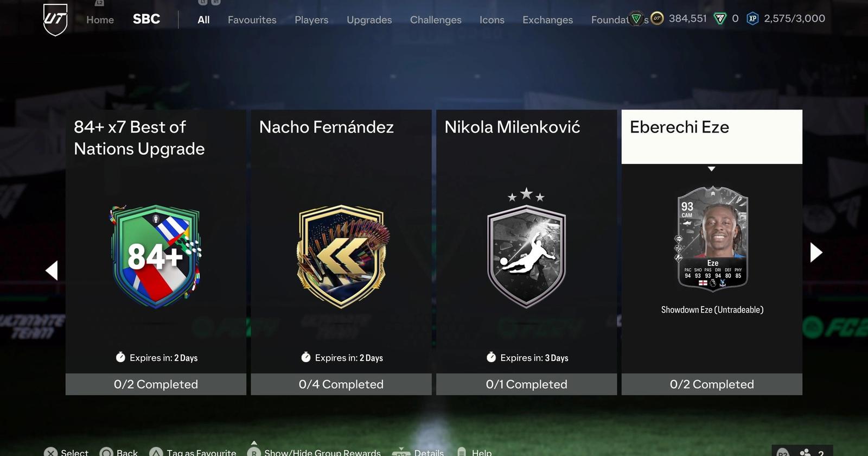Click the UT coins balance icon
Viewport: 868px width, 456px height.
(657, 19)
